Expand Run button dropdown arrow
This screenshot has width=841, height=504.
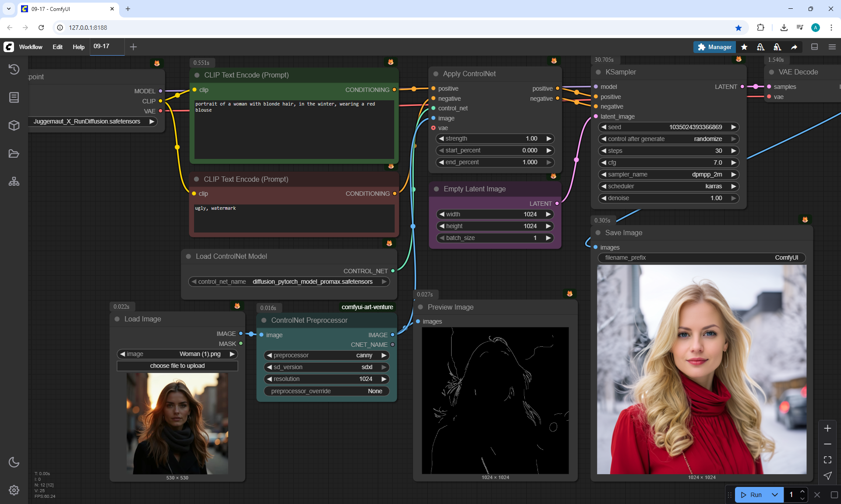coord(775,495)
